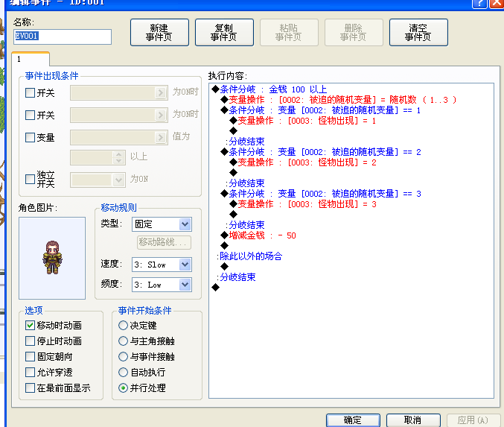Screen dimensions: 504x427
Task: Select the 条件分歧 金钱 100 以上 line
Action: click(x=269, y=89)
